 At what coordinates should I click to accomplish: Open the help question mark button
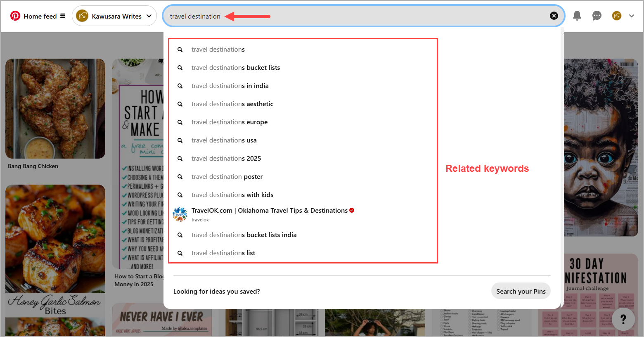623,319
